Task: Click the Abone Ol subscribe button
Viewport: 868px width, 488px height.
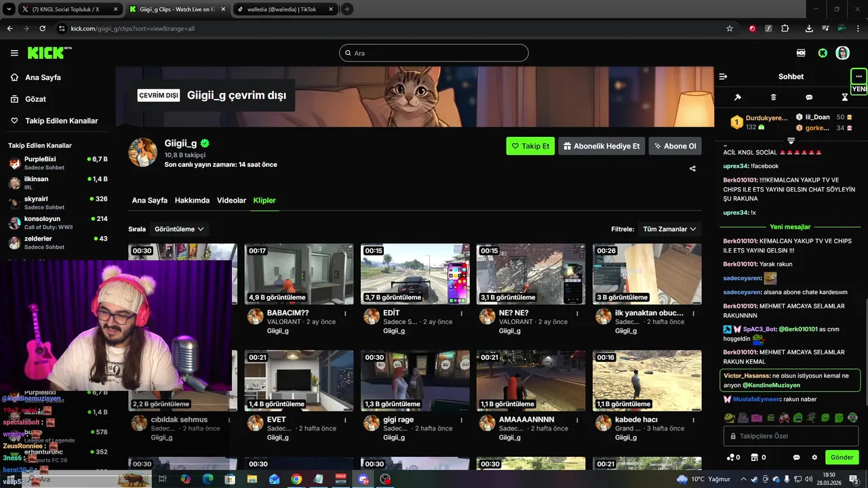Action: 675,146
